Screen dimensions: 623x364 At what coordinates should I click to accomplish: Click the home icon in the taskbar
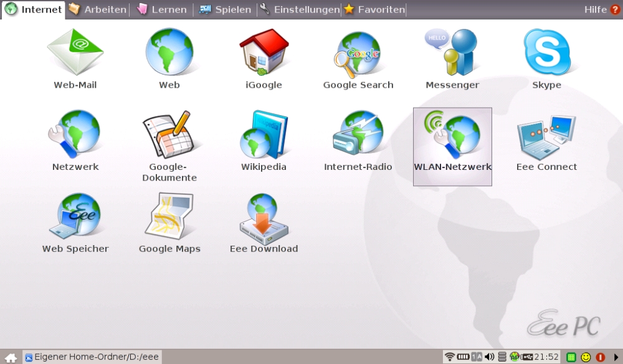click(11, 357)
